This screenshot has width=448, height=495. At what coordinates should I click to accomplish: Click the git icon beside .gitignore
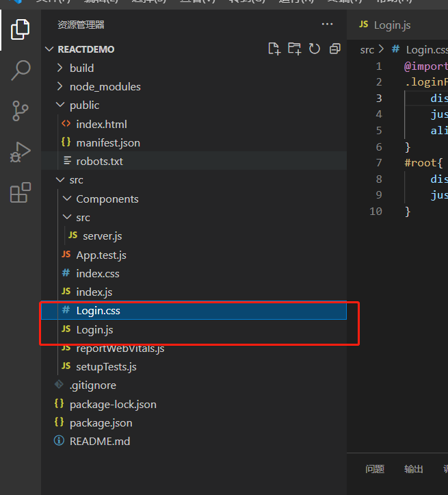point(59,384)
